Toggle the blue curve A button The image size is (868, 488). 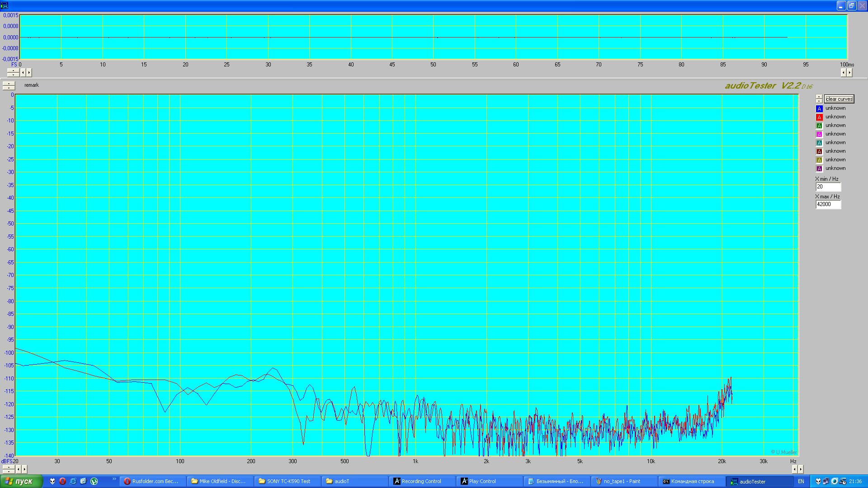point(819,108)
